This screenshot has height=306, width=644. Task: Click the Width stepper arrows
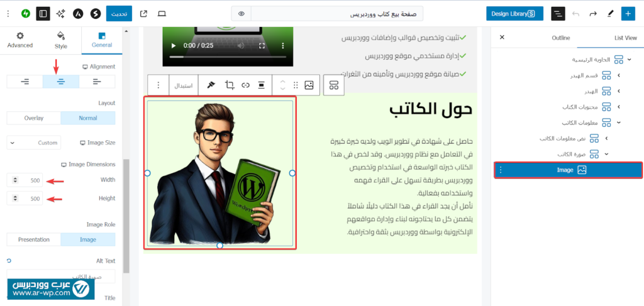[x=15, y=180]
